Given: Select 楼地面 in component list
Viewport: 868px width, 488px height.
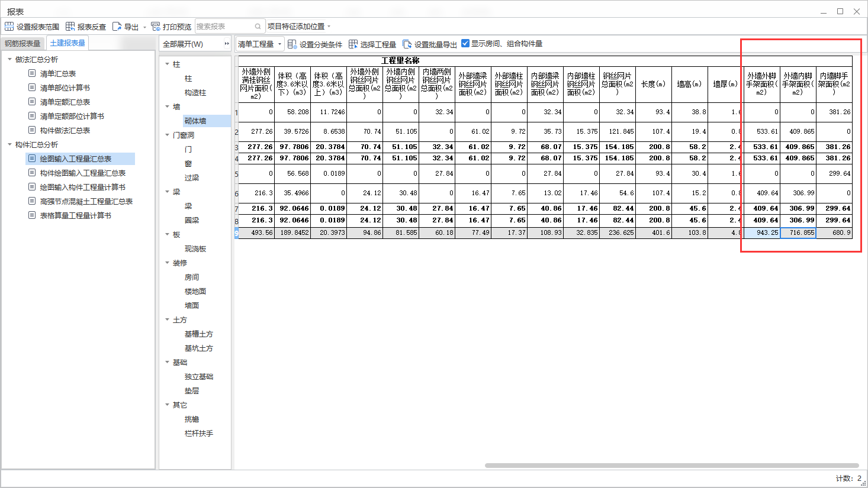Looking at the screenshot, I should [x=195, y=291].
